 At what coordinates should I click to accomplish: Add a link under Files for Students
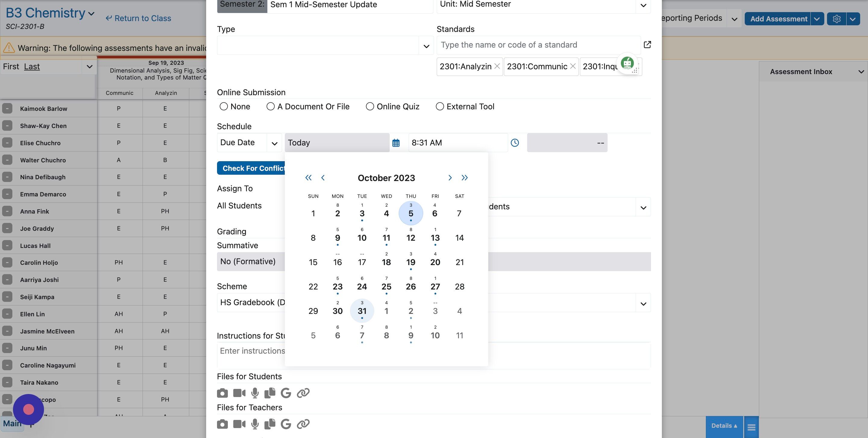(303, 393)
